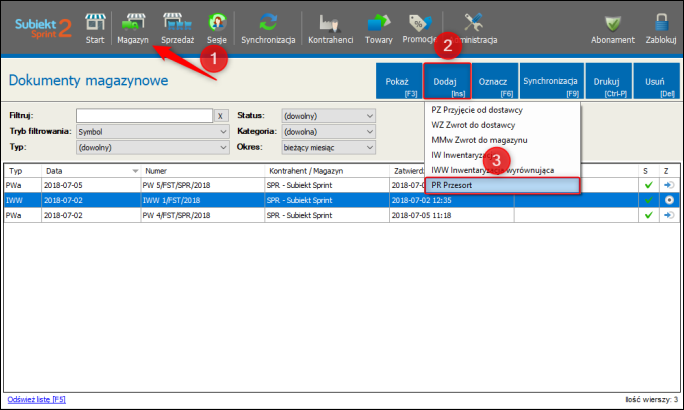
Task: Click the Synchronizacja toolbar icon
Action: coord(268,26)
